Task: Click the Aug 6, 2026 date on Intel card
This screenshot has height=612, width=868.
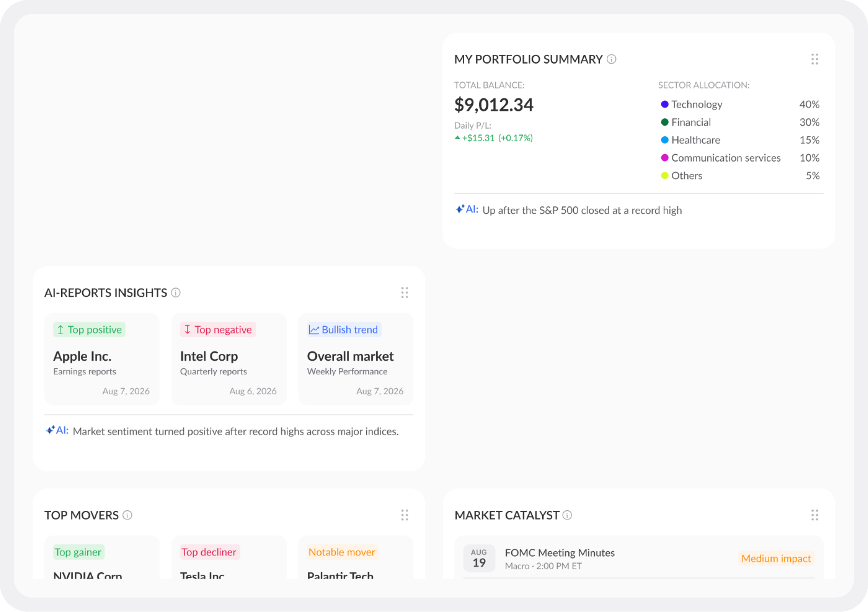Action: [253, 391]
